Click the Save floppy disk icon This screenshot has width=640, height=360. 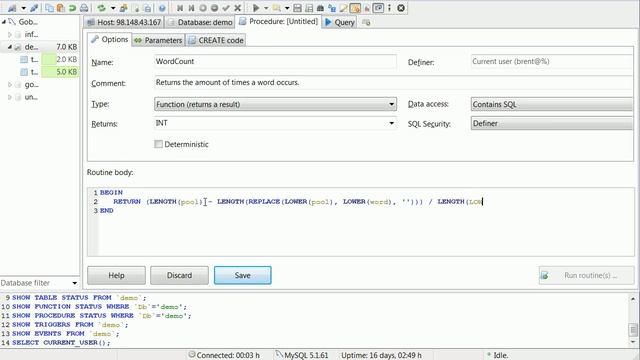pos(297,8)
